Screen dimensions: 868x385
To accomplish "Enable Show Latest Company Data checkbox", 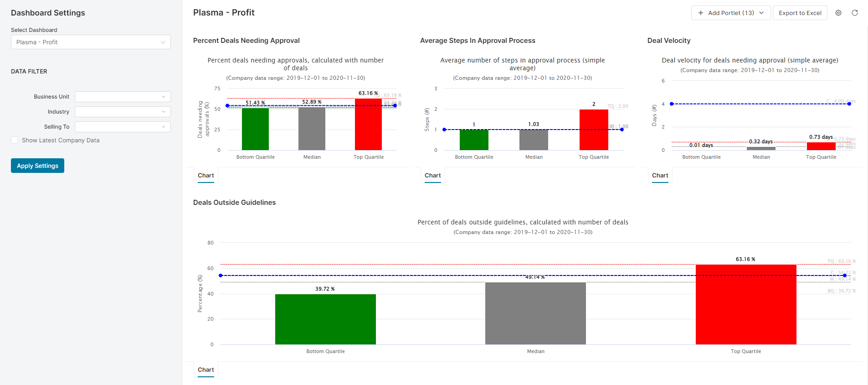I will (x=15, y=140).
